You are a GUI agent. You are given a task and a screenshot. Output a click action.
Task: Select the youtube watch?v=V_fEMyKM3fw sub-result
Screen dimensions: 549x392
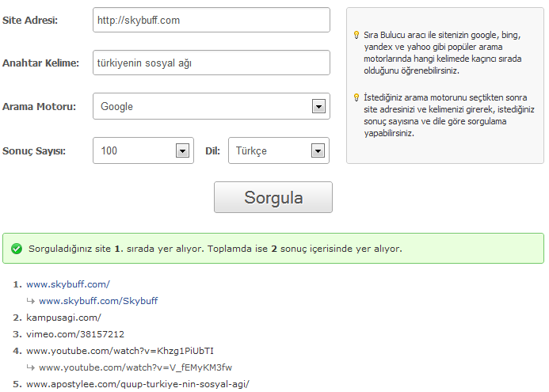pos(135,367)
